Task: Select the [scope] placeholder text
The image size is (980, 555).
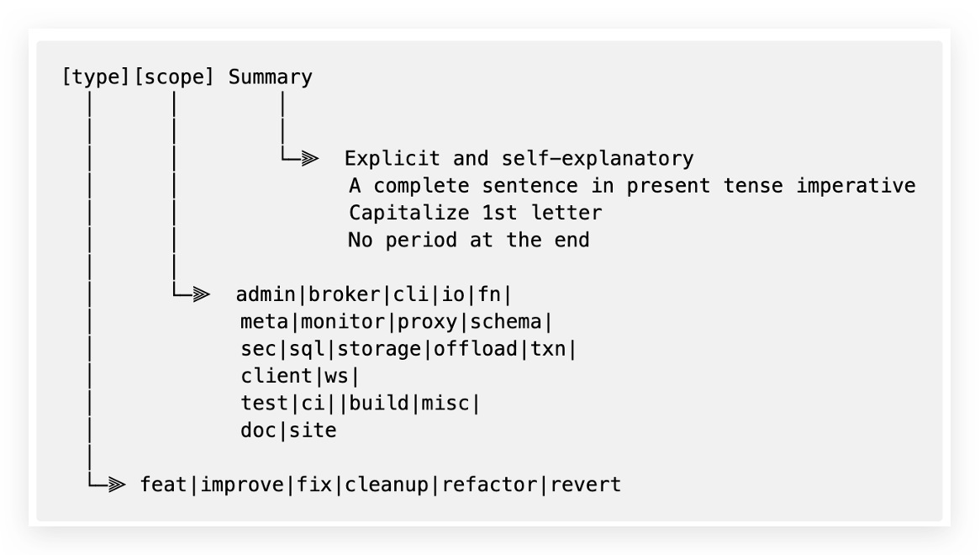Action: 173,77
